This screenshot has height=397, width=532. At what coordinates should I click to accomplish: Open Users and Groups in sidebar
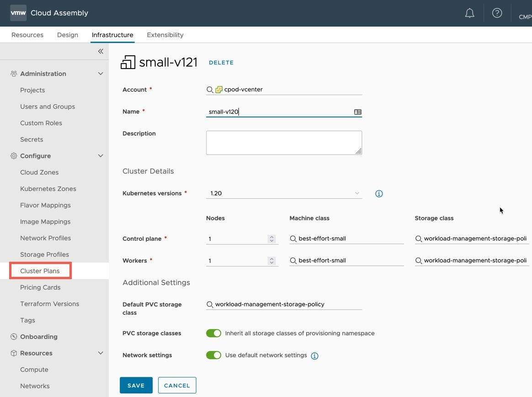48,106
